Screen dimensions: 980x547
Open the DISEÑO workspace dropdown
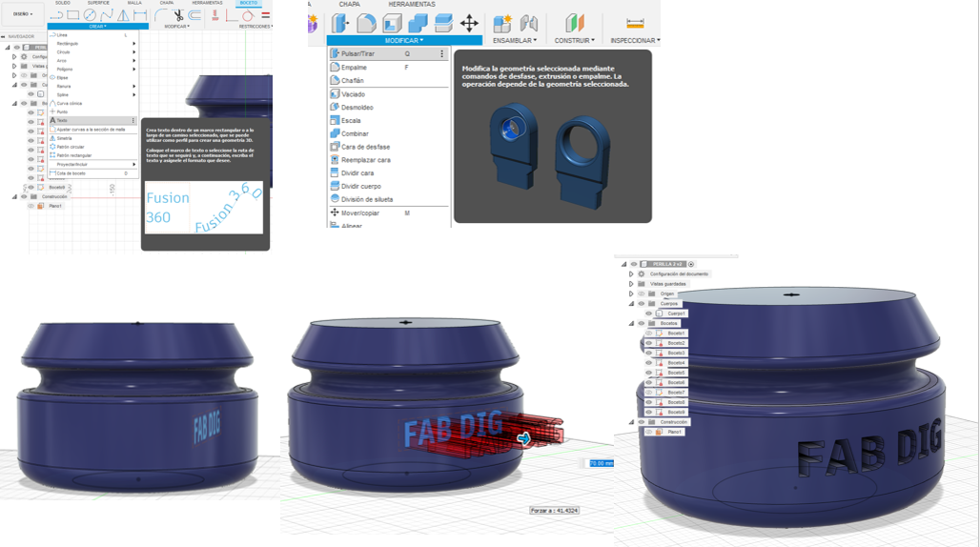coord(23,13)
